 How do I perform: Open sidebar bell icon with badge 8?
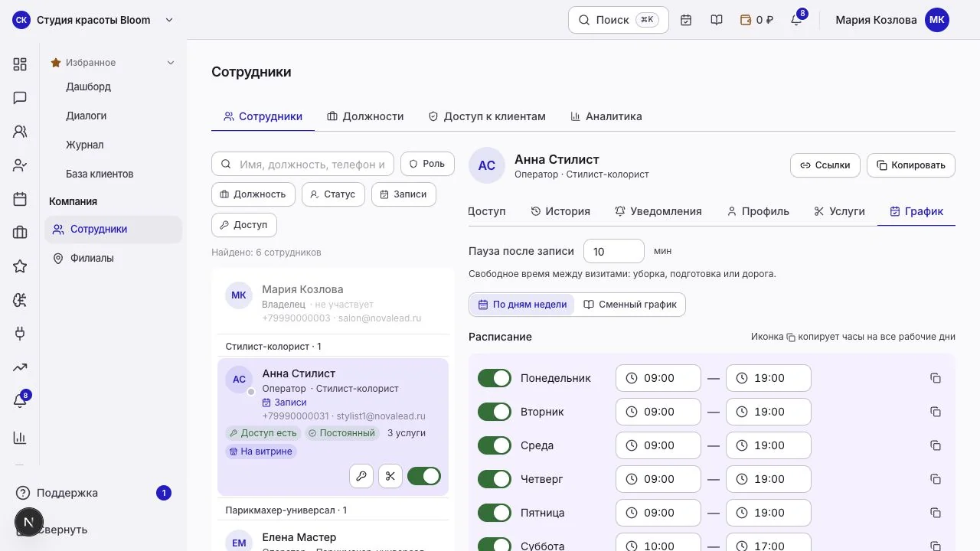coord(20,400)
